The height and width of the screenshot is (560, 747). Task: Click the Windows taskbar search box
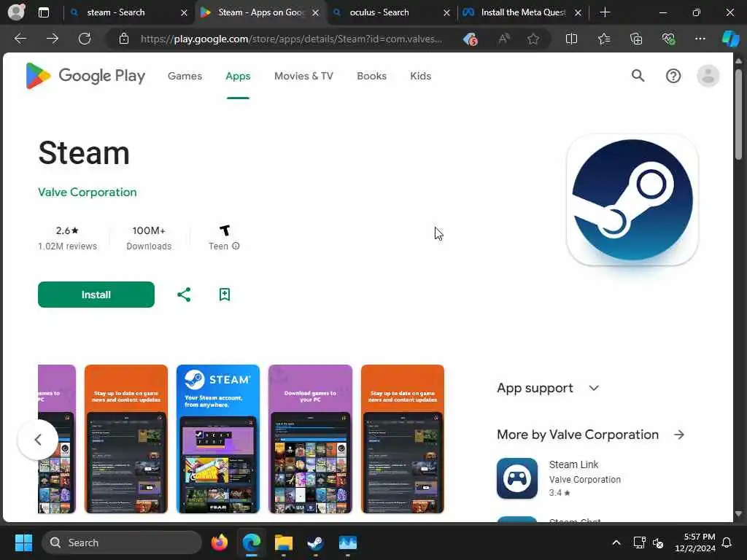pyautogui.click(x=122, y=542)
